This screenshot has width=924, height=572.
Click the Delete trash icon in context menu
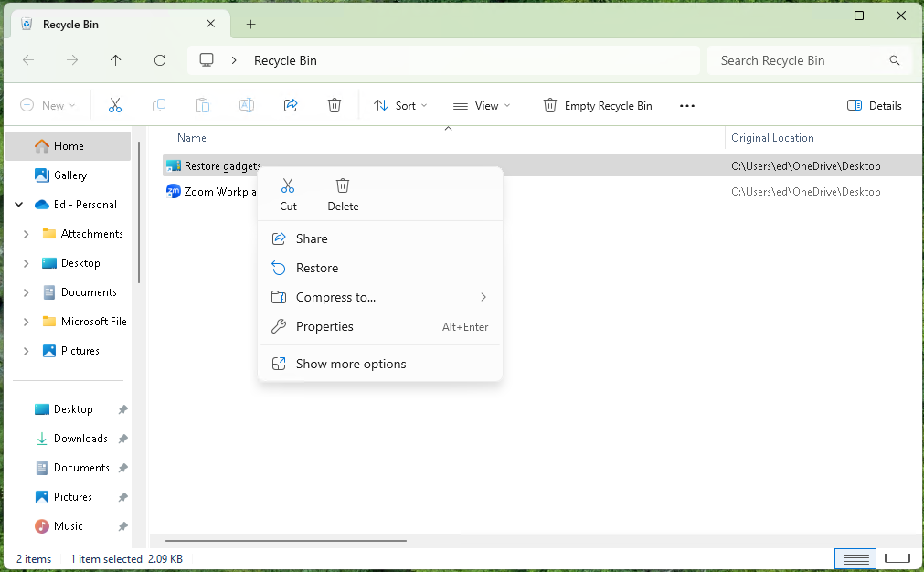[x=343, y=186]
